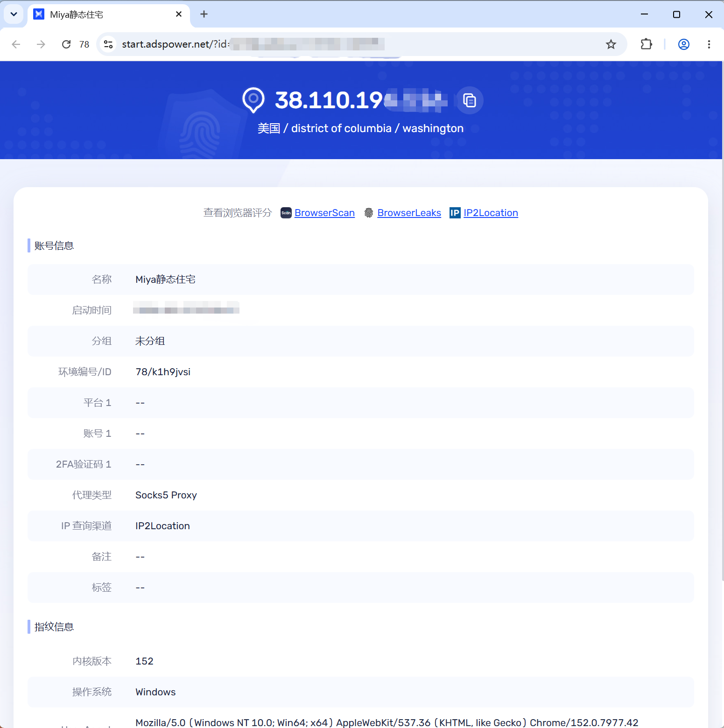Open a new tab with plus button

(x=204, y=14)
